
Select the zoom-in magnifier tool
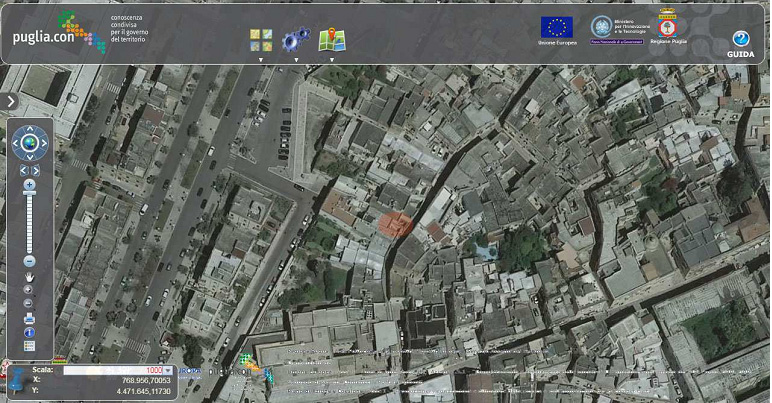coord(29,290)
